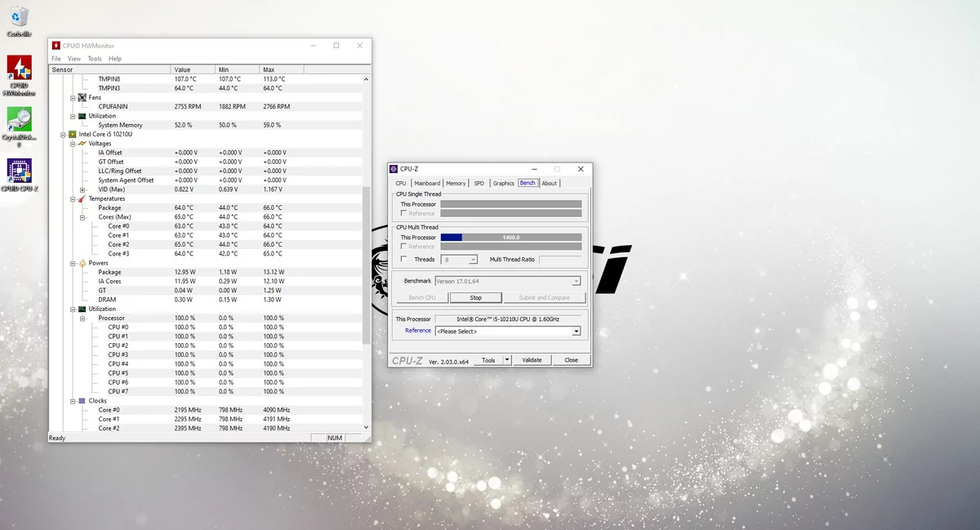This screenshot has width=980, height=530.
Task: Open the Help menu in HWMonitor
Action: click(x=115, y=59)
